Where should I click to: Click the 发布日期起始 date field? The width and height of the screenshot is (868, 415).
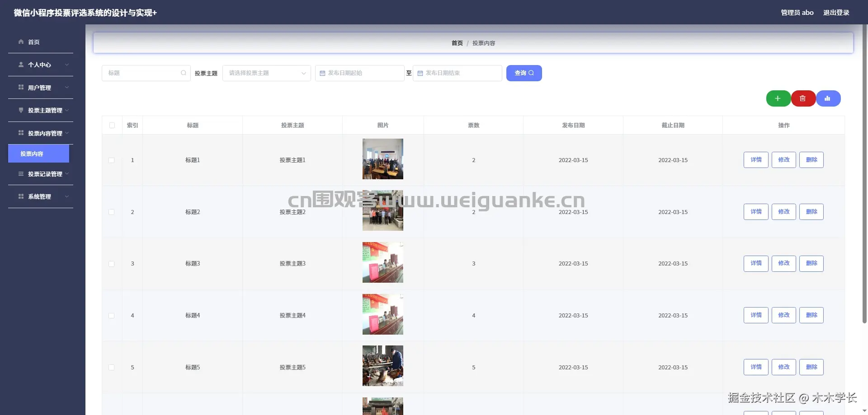(x=360, y=73)
